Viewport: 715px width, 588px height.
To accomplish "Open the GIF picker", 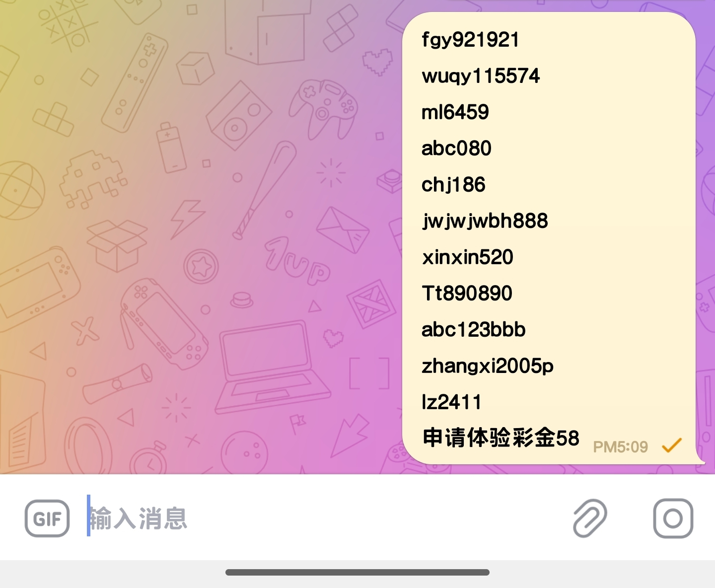I will 47,518.
